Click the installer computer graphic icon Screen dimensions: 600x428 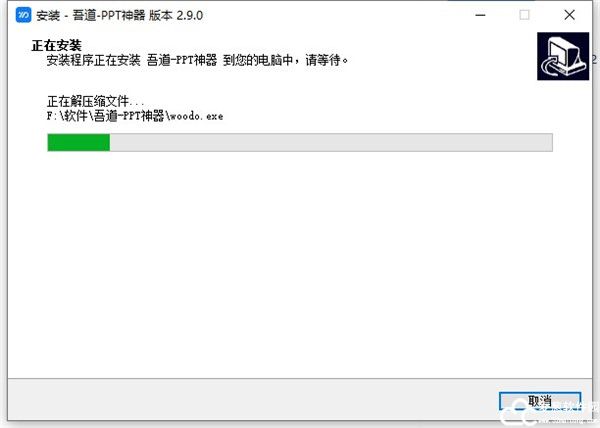[x=563, y=56]
